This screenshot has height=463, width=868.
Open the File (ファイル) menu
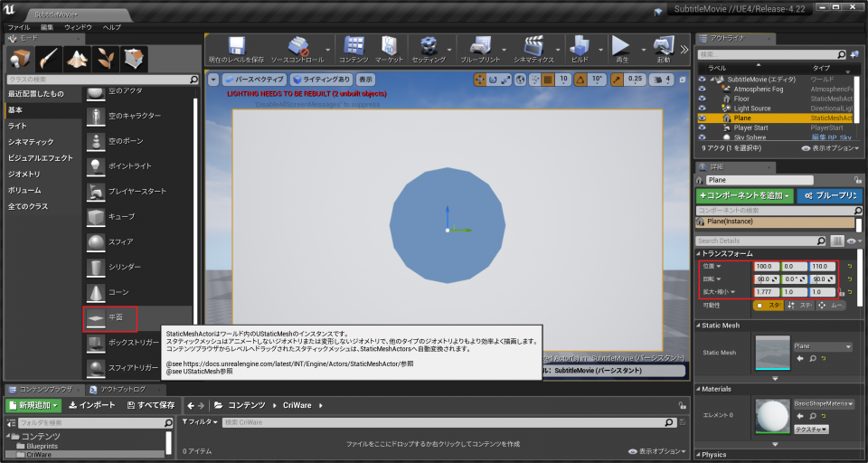point(19,27)
